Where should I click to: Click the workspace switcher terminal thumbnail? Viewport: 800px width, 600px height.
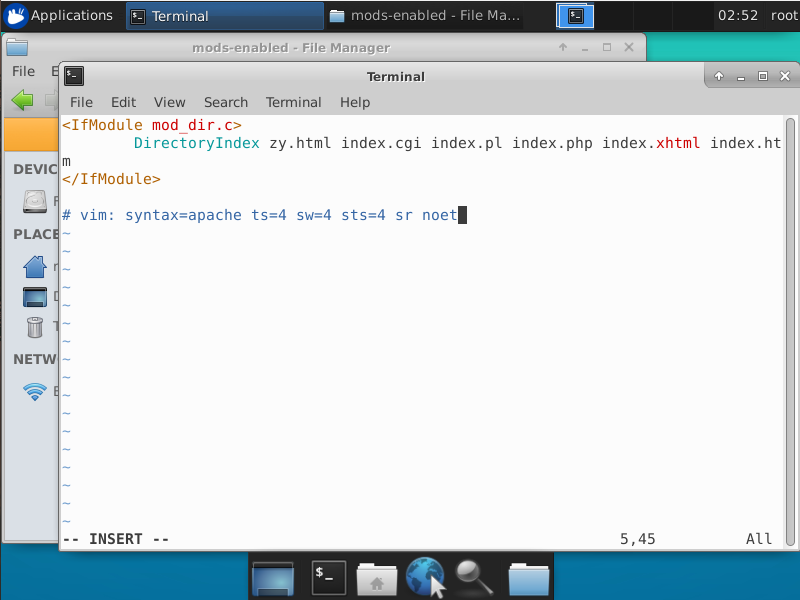pos(575,16)
